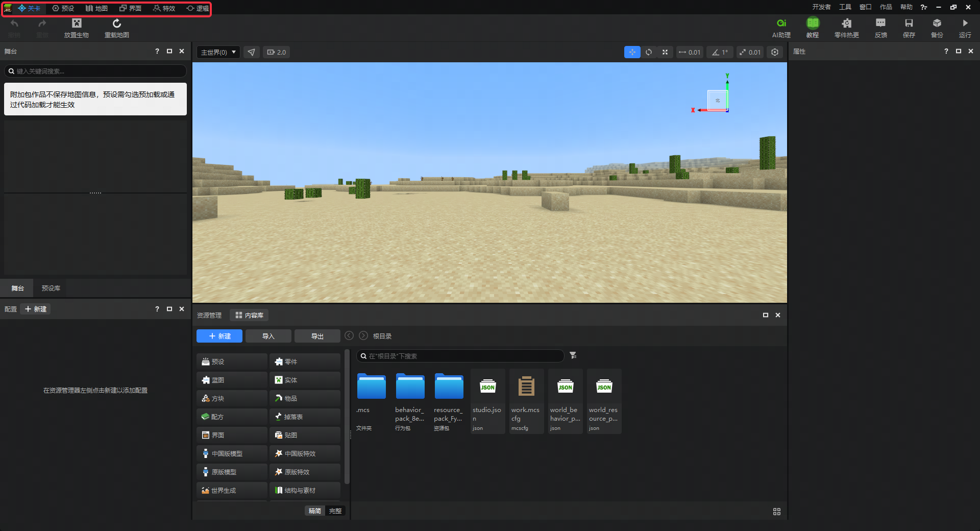
Task: Click the fly-to paper plane icon
Action: pyautogui.click(x=251, y=52)
